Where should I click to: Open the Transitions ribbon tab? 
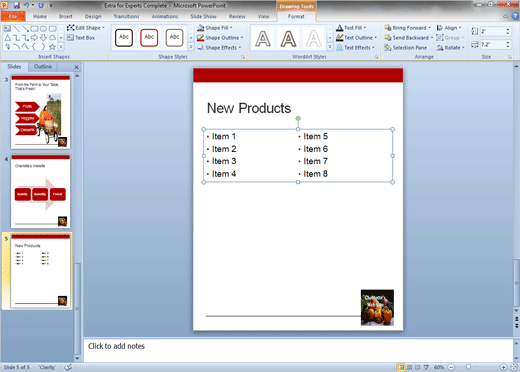[x=126, y=16]
